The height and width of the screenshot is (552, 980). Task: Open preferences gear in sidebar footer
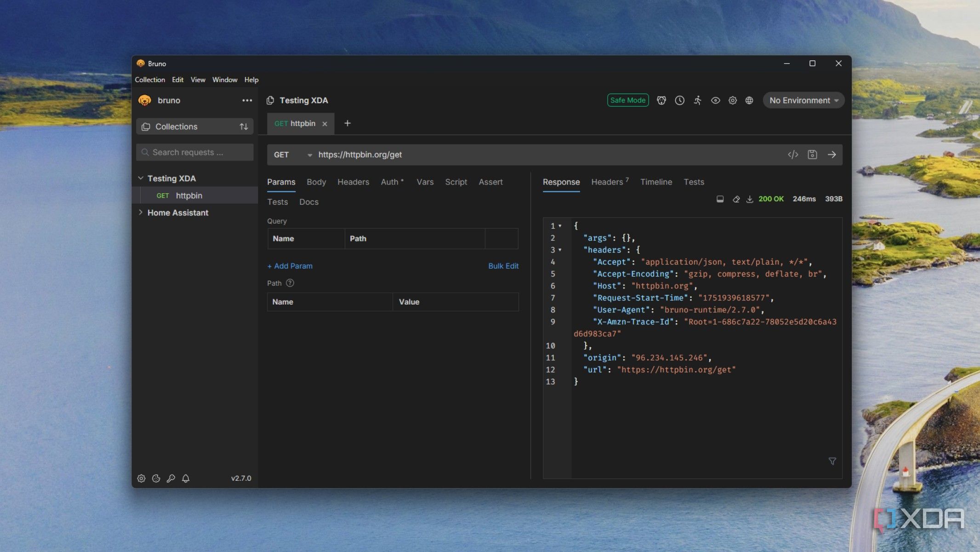coord(141,478)
